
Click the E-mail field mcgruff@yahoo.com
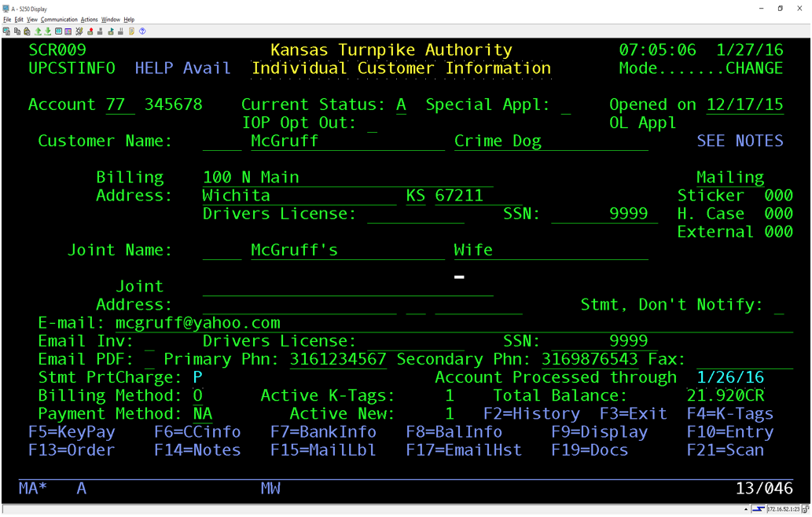pyautogui.click(x=454, y=323)
